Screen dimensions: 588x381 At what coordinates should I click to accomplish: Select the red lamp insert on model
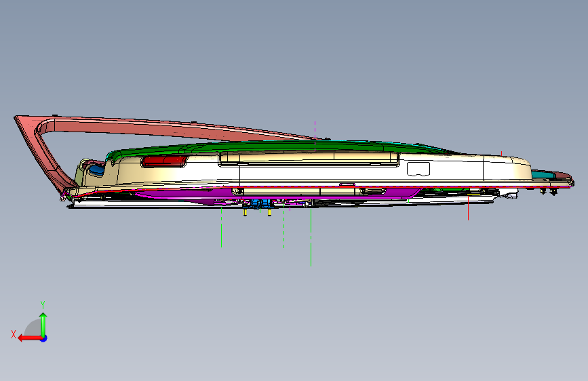click(165, 161)
